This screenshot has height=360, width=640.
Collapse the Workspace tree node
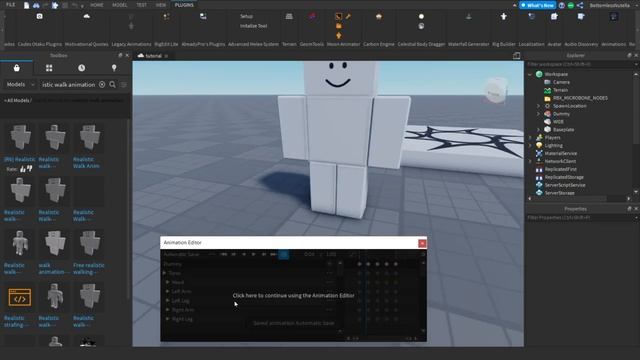click(530, 74)
